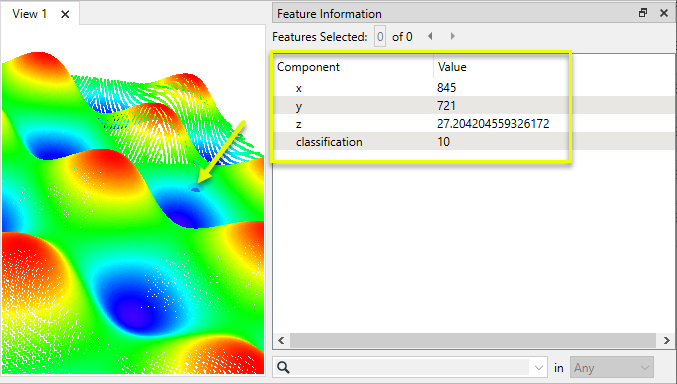Switch to the View 1 tab

tap(29, 14)
